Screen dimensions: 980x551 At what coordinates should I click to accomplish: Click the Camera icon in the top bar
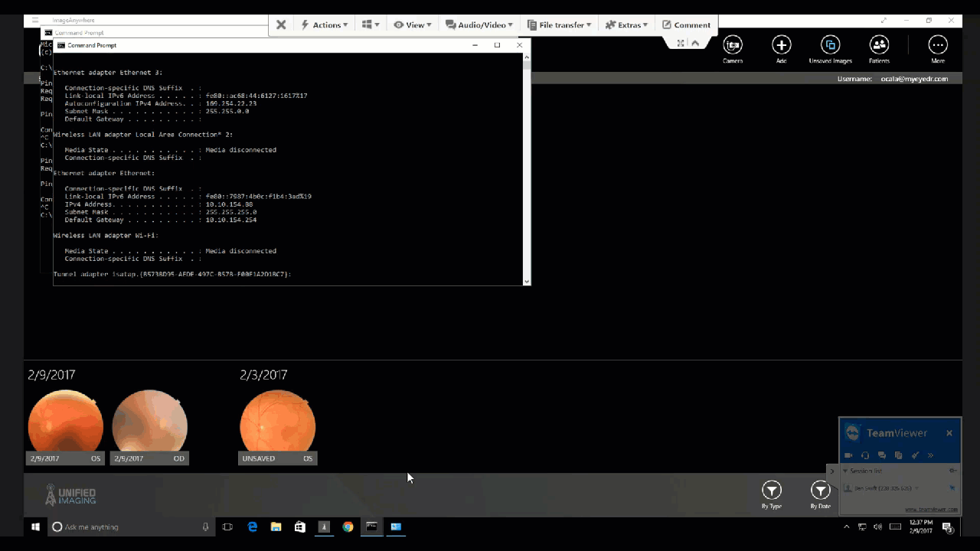tap(733, 45)
